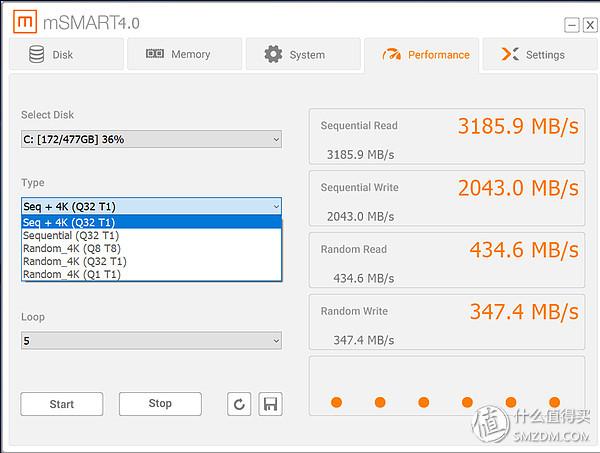The width and height of the screenshot is (600, 453).
Task: Click the Stop button
Action: coord(160,404)
